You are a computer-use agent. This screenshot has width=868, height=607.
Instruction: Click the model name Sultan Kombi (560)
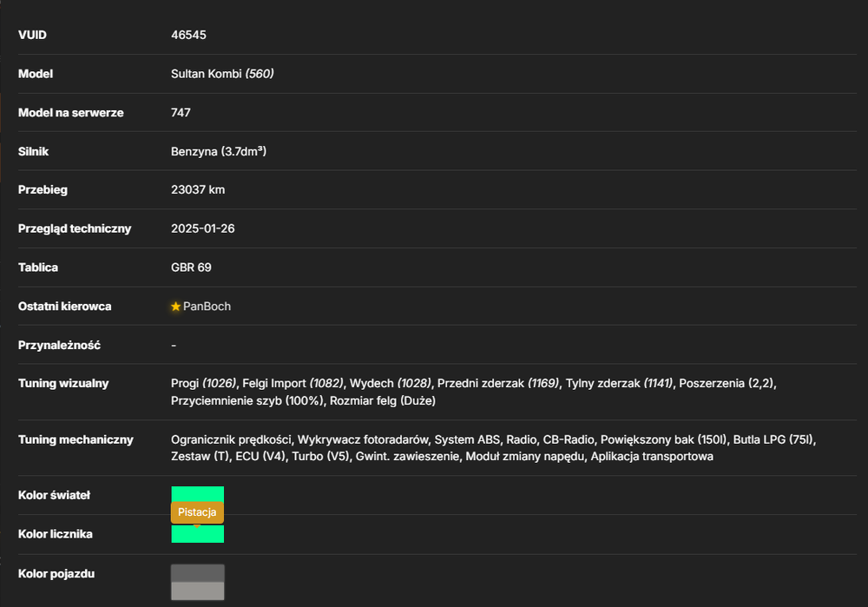[222, 74]
